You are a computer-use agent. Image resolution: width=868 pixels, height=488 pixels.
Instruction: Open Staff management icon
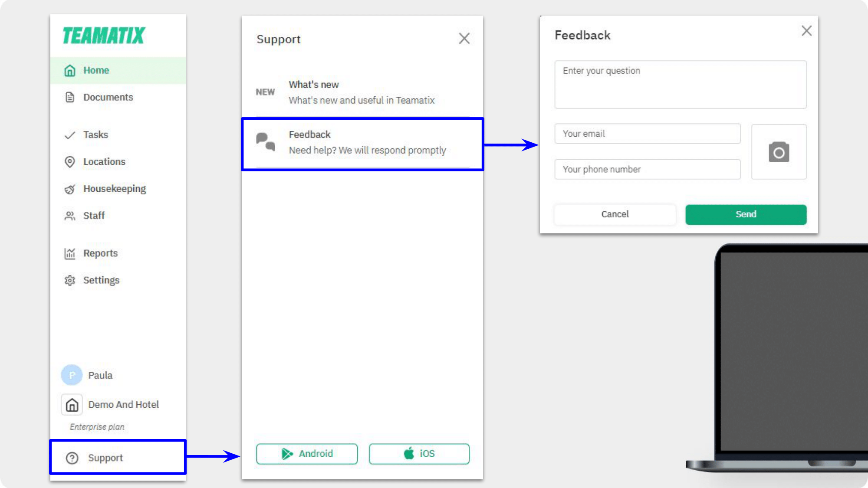70,215
